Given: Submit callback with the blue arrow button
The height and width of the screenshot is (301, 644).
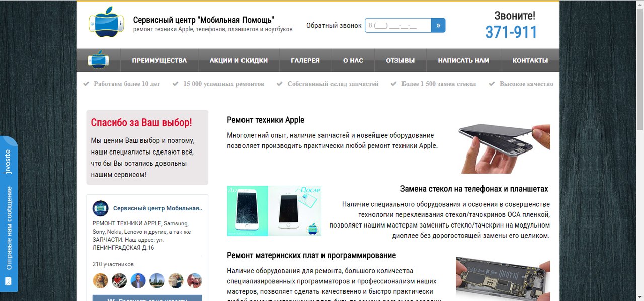Looking at the screenshot, I should pos(438,25).
